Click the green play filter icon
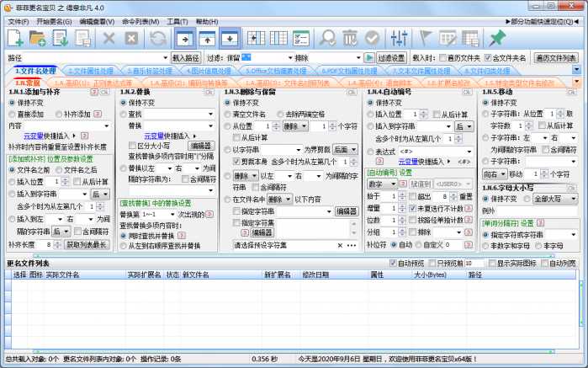Image resolution: width=588 pixels, height=368 pixels. pyautogui.click(x=369, y=58)
